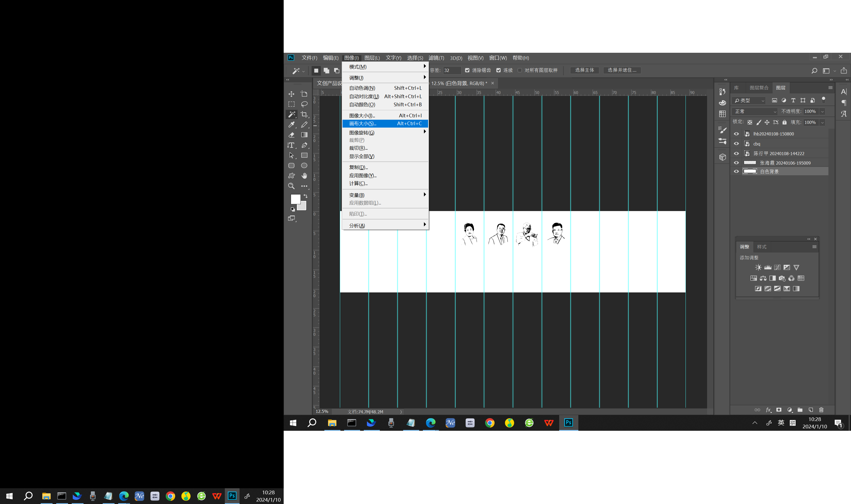Enable lock position on the current layer
851x504 pixels.
(767, 122)
